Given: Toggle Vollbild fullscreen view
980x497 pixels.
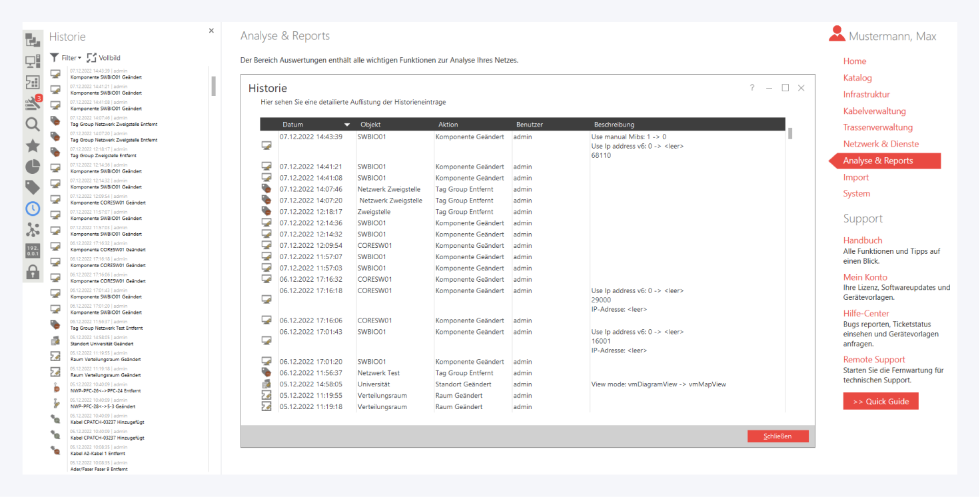Looking at the screenshot, I should [104, 58].
